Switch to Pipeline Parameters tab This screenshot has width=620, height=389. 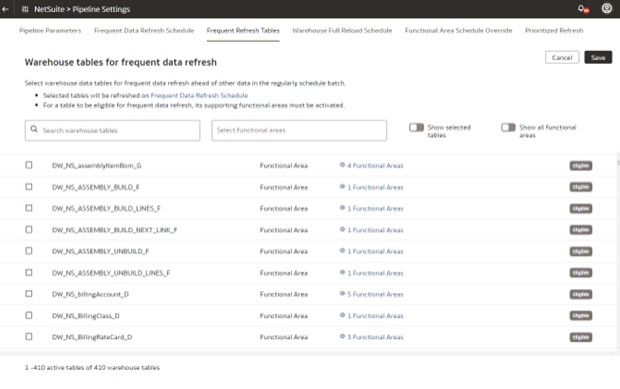(50, 30)
